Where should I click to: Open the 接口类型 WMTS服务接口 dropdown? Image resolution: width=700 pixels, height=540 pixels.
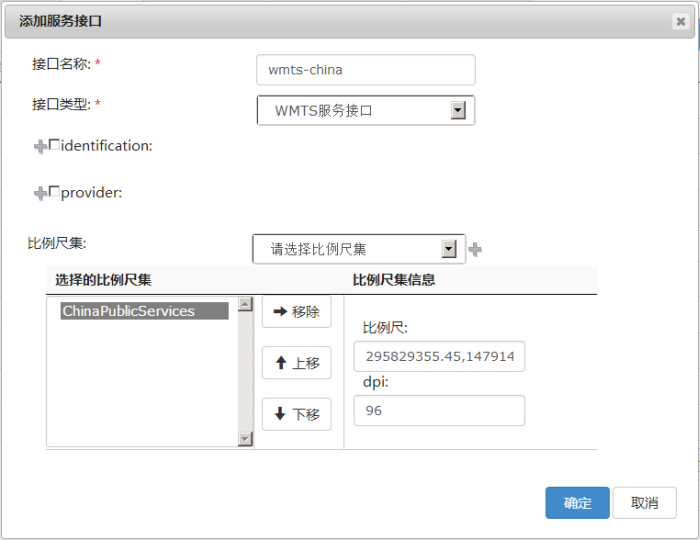(x=458, y=111)
